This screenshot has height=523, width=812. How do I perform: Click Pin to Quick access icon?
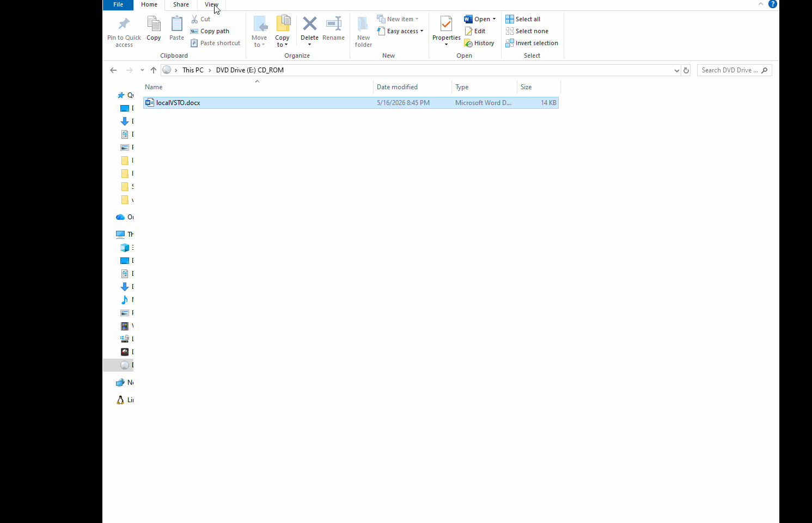click(124, 24)
